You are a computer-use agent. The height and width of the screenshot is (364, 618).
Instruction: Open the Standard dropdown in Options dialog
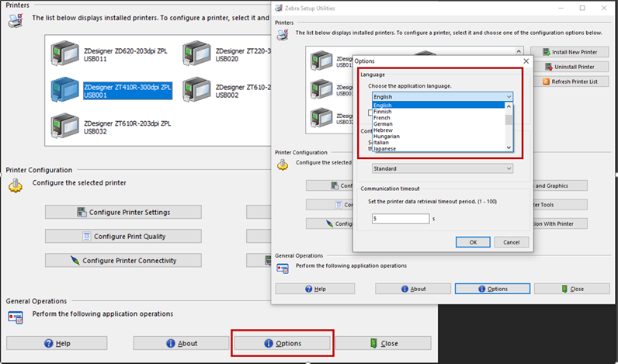tap(443, 168)
